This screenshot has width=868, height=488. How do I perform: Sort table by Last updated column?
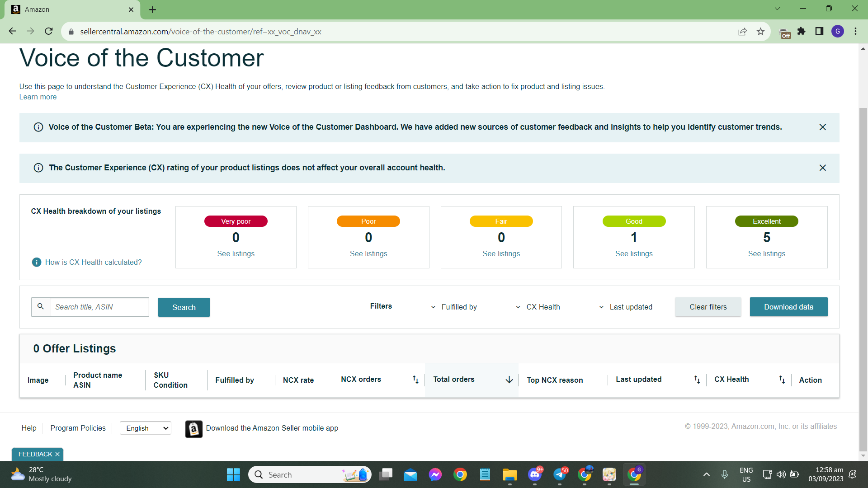[x=697, y=380]
